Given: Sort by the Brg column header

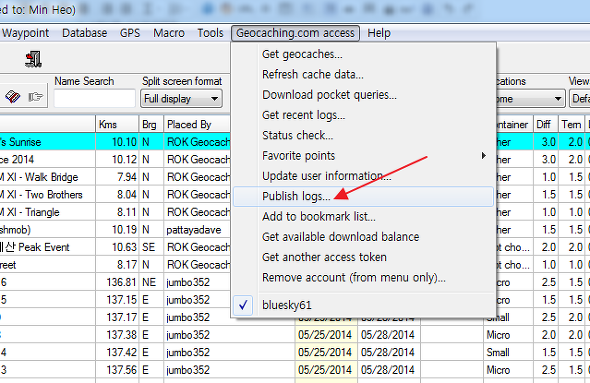Looking at the screenshot, I should [x=151, y=124].
